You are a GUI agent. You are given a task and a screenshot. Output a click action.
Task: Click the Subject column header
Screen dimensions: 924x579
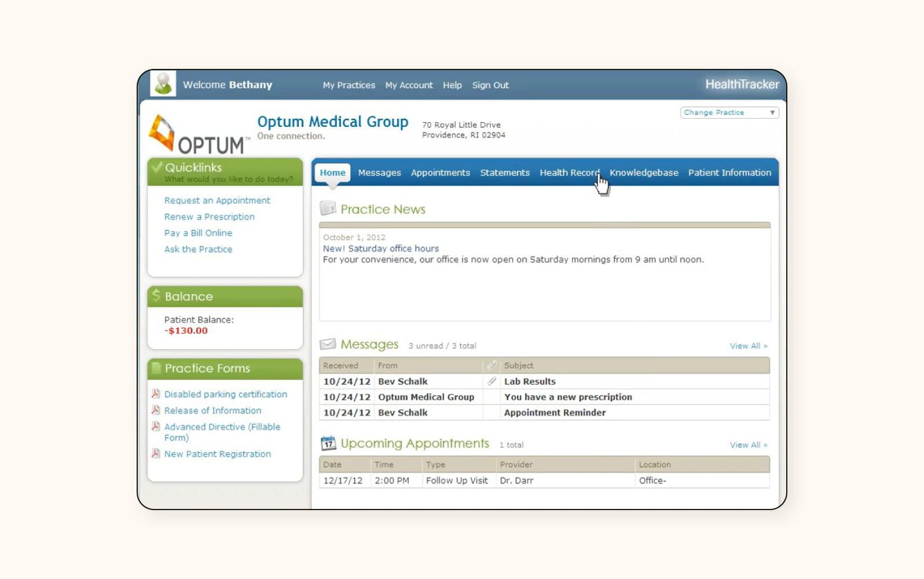tap(519, 365)
